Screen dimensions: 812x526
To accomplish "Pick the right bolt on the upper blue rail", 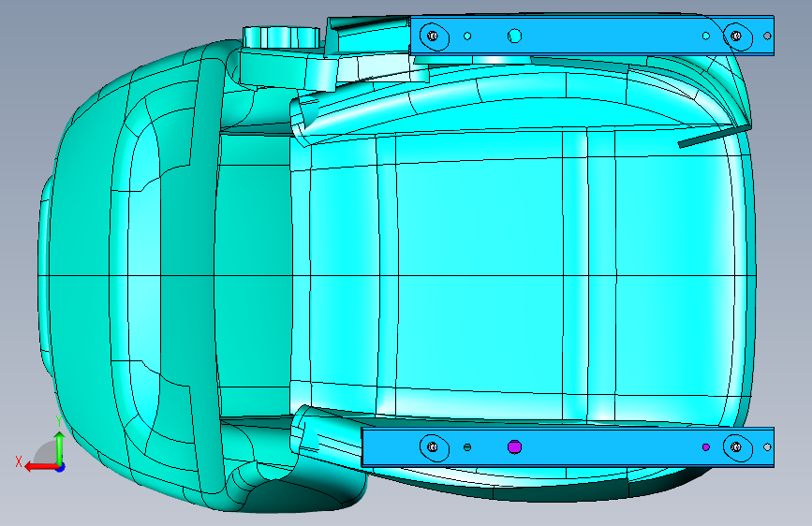I will [x=736, y=36].
